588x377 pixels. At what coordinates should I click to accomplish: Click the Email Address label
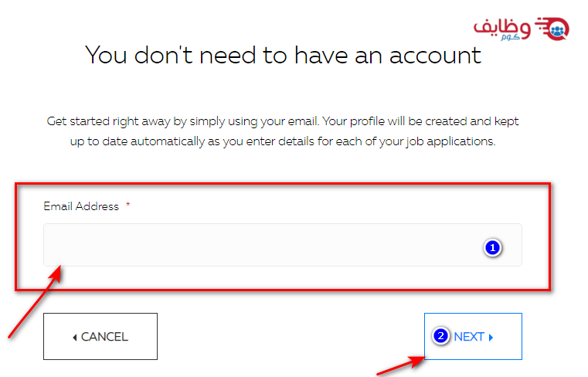pyautogui.click(x=81, y=206)
